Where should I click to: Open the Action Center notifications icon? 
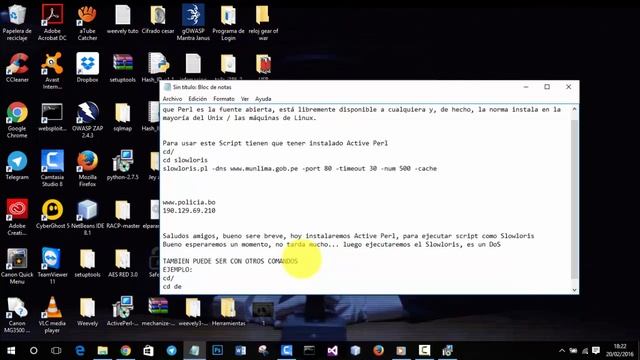pyautogui.click(x=596, y=350)
